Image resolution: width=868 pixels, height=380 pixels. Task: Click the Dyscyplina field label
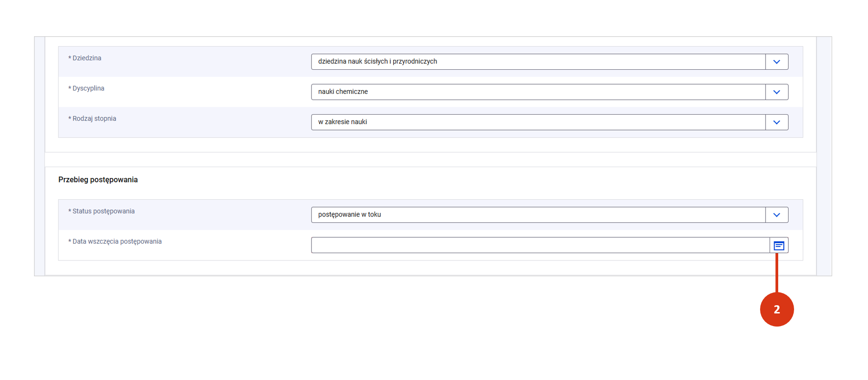[x=88, y=89]
